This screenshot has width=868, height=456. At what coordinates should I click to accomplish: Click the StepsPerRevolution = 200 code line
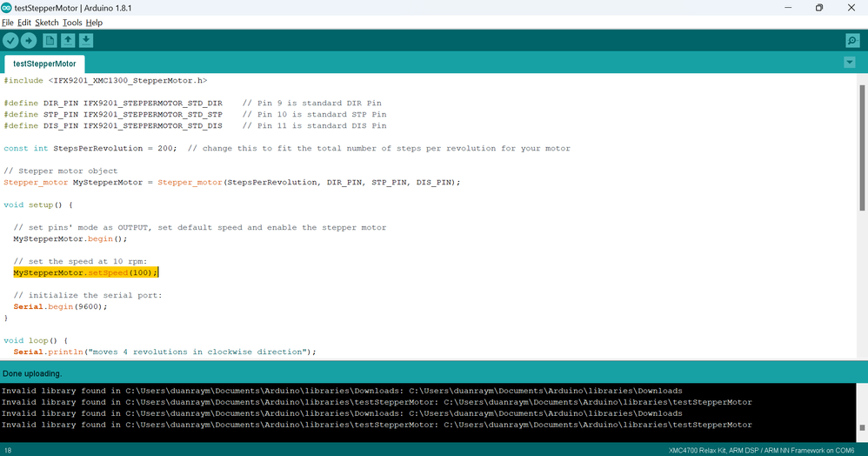(91, 149)
